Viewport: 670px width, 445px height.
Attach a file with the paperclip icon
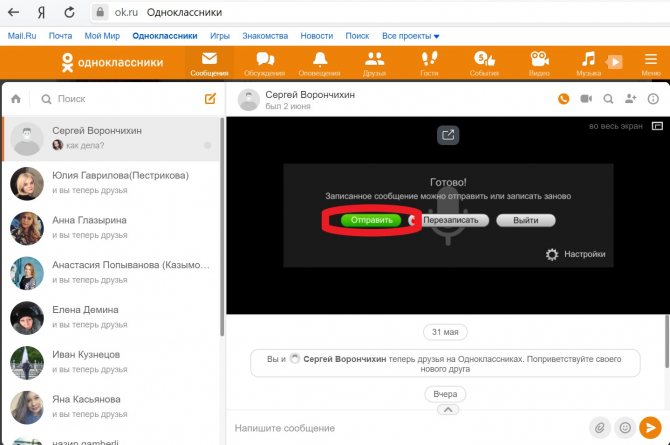click(600, 427)
